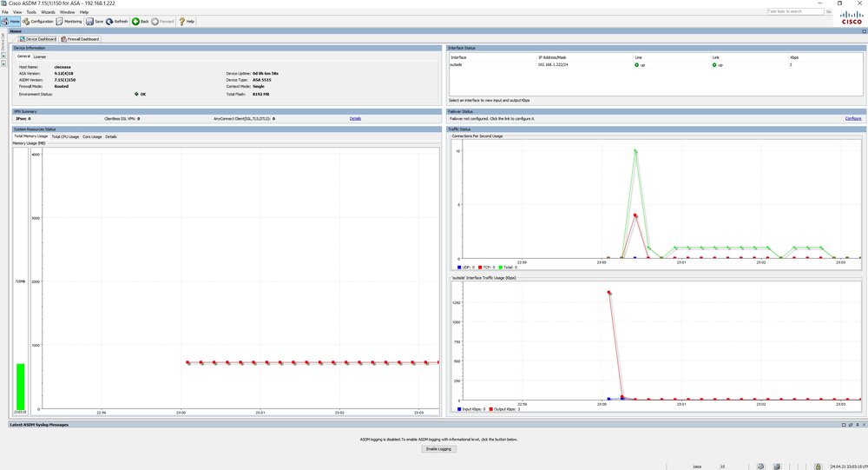Follow the Configure failover link
The image size is (868, 470).
[x=852, y=118]
